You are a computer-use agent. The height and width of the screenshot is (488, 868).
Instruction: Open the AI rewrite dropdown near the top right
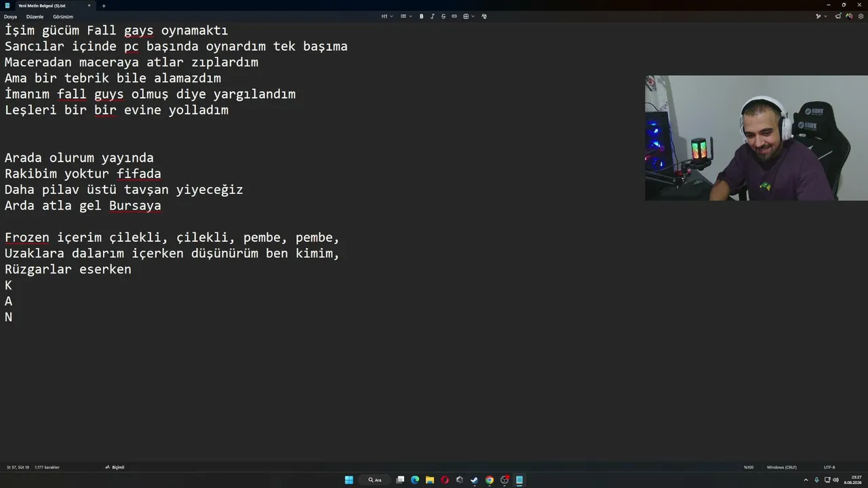click(x=821, y=16)
